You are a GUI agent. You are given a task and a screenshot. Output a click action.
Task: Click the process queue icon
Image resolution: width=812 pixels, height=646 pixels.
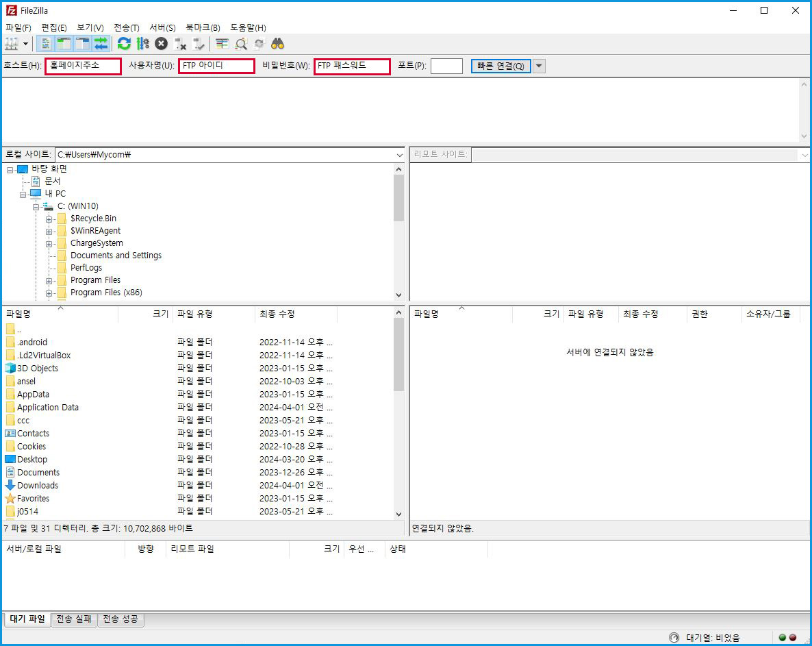point(142,44)
